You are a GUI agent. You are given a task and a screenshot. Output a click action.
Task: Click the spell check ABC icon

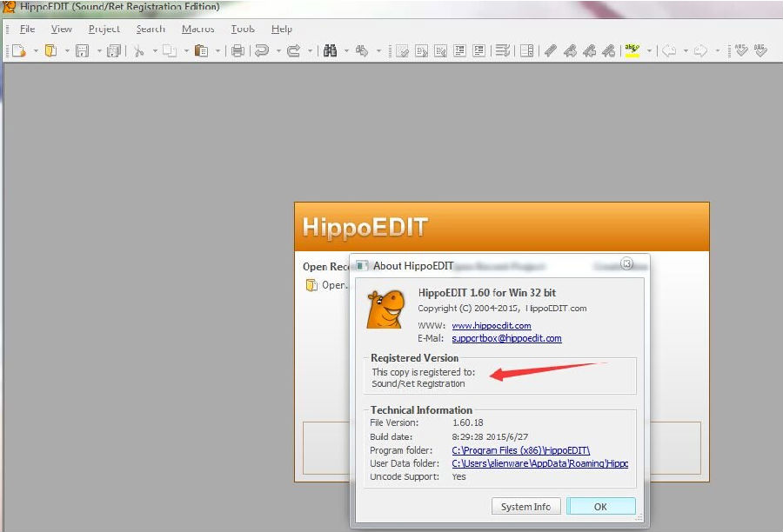741,50
